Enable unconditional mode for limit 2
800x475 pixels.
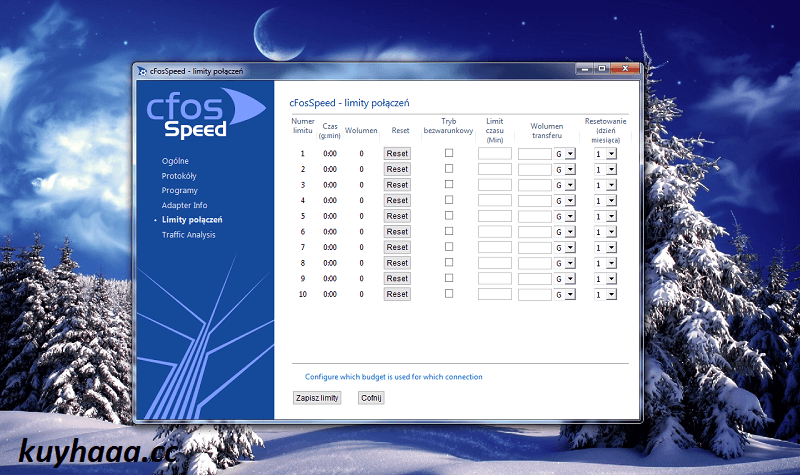tap(449, 168)
